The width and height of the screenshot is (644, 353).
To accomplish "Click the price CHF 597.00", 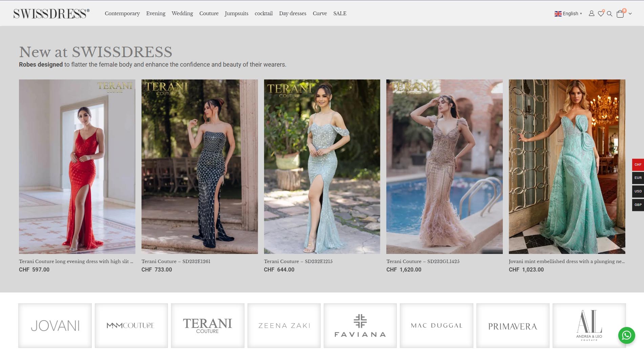I will pyautogui.click(x=34, y=269).
